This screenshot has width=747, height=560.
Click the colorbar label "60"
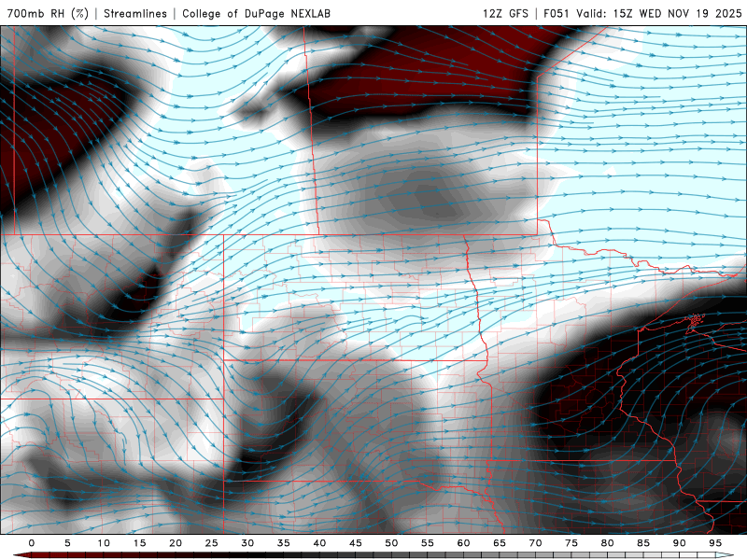click(x=463, y=543)
